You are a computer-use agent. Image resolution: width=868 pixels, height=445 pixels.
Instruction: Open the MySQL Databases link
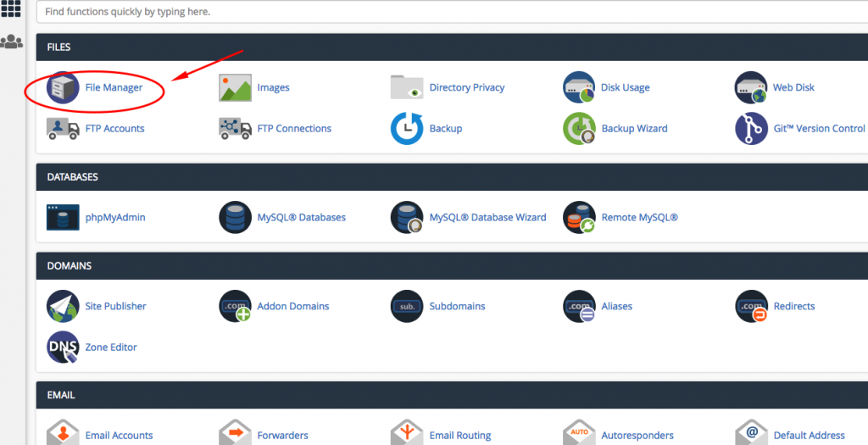click(301, 218)
